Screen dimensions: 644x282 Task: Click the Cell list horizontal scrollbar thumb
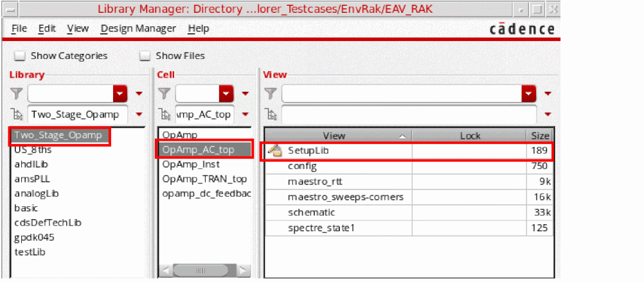(x=201, y=270)
